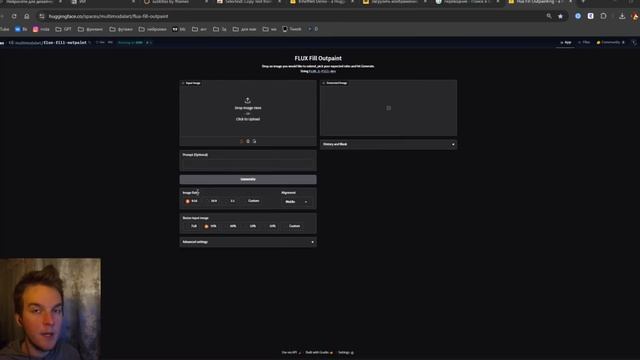Open the browser profile avatar icon
Viewport: 640px width, 360px height.
(635, 16)
